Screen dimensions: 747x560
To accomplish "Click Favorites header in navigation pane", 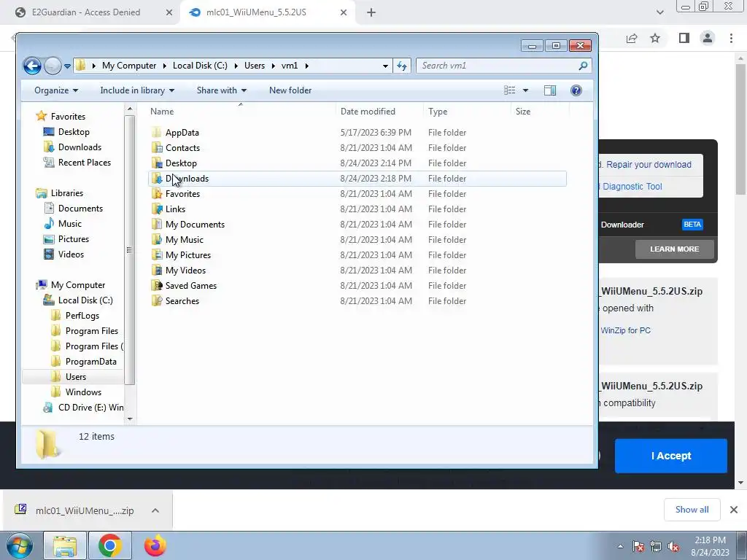I will tap(68, 117).
